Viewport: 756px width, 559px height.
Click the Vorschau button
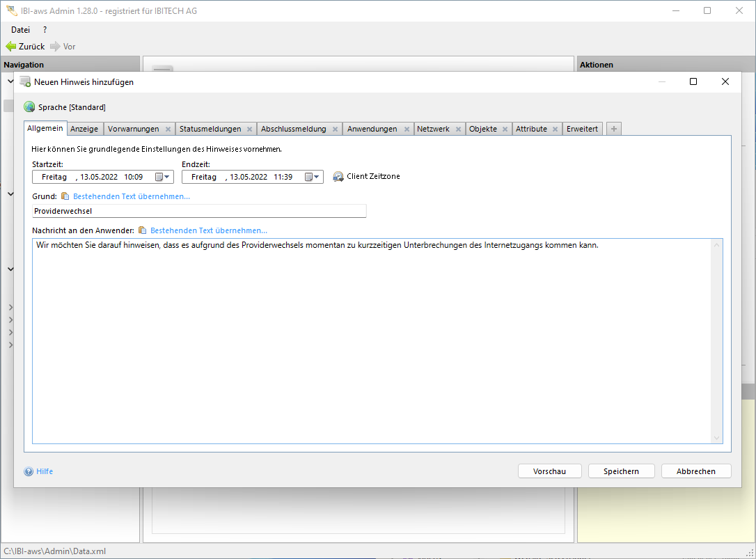pos(549,471)
